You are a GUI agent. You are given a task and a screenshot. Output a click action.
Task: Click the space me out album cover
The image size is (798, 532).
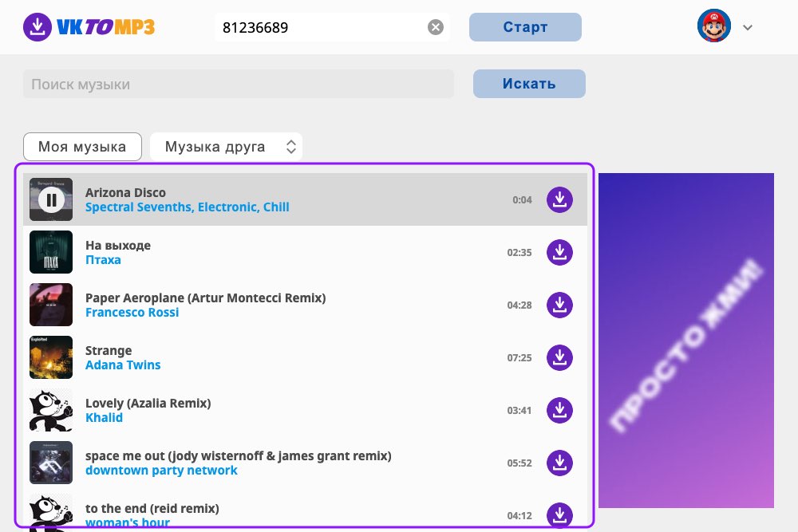coord(51,463)
